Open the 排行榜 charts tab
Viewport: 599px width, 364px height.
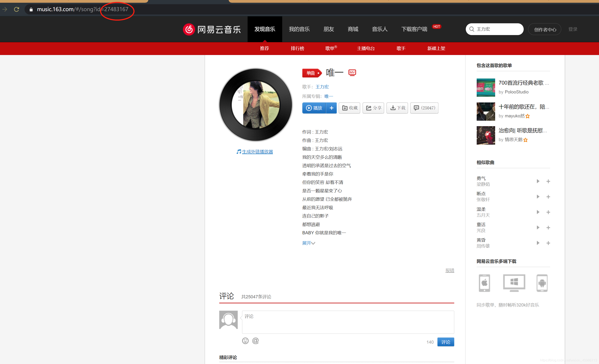297,48
